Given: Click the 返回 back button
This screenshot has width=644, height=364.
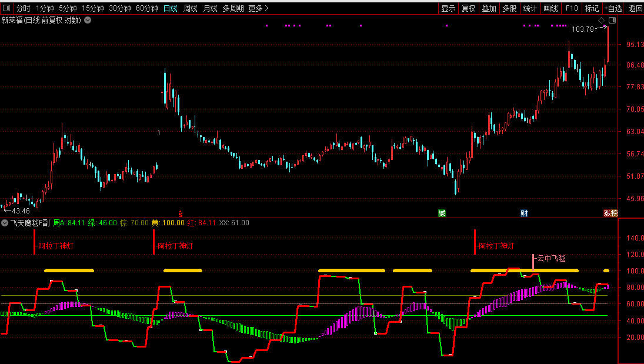Looking at the screenshot, I should [635, 8].
